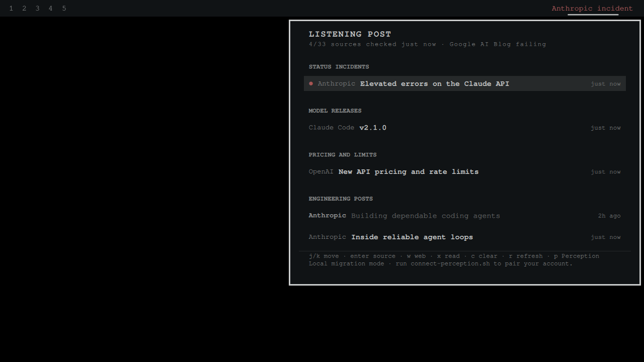The height and width of the screenshot is (362, 644).
Task: Click the OpenAI source label
Action: click(321, 171)
